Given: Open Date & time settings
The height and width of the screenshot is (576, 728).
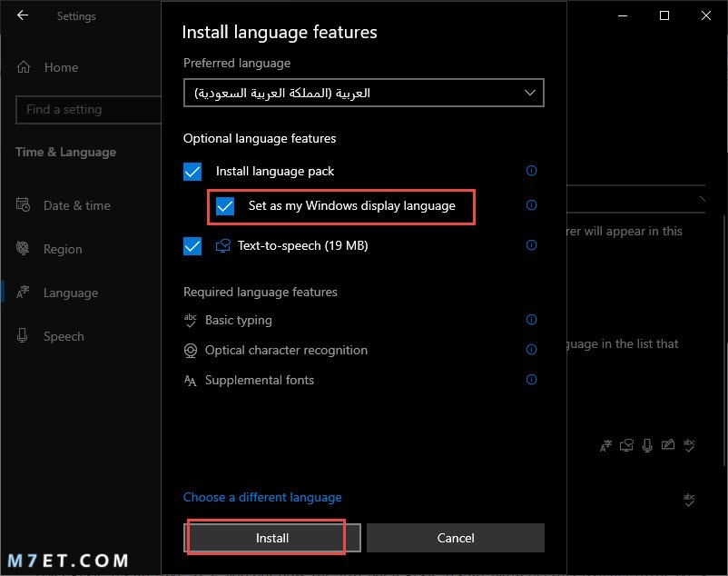Looking at the screenshot, I should 76,205.
